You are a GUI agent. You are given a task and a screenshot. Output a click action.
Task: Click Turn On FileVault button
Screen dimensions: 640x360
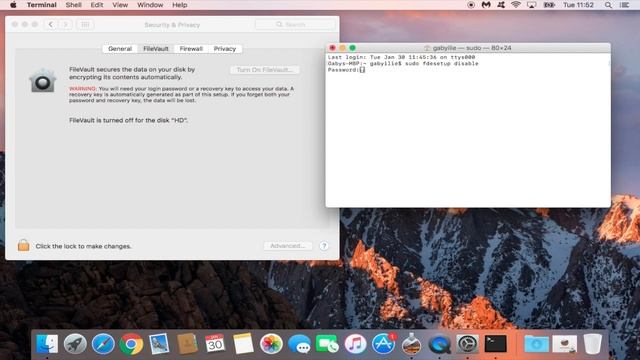point(265,70)
